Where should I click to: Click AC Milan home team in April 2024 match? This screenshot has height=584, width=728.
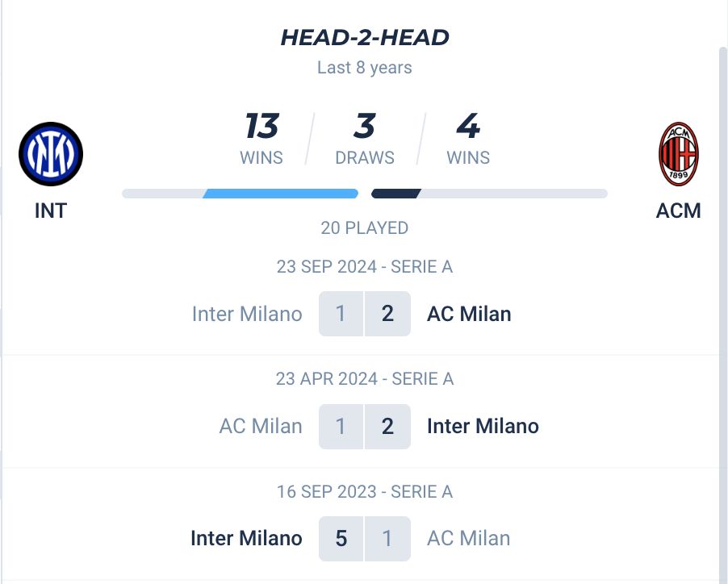click(261, 425)
